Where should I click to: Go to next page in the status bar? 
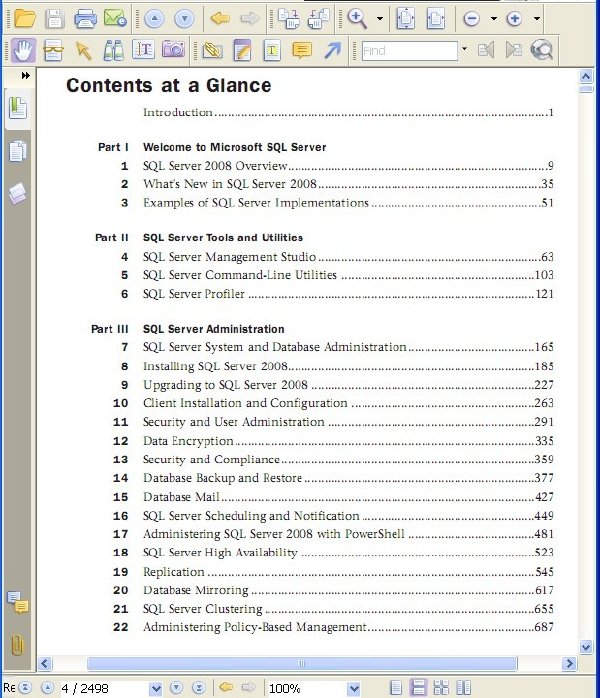pyautogui.click(x=177, y=688)
